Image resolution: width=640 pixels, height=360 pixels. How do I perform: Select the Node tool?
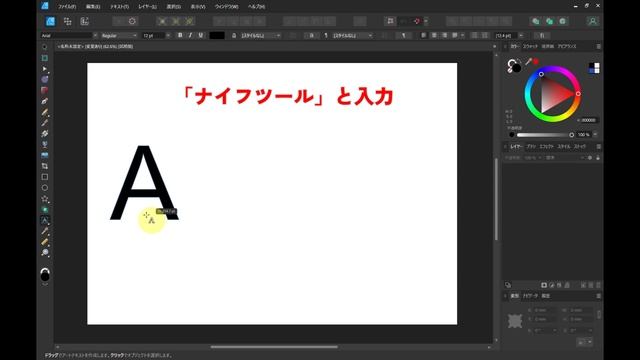44,69
